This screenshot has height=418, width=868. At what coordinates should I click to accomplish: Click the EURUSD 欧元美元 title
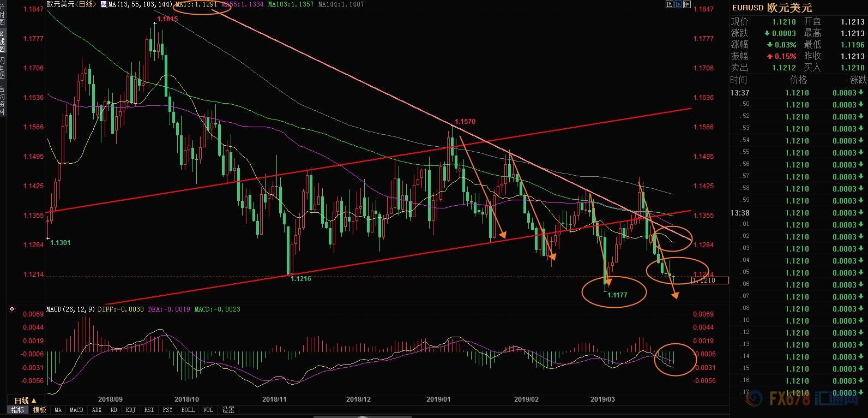pos(771,8)
